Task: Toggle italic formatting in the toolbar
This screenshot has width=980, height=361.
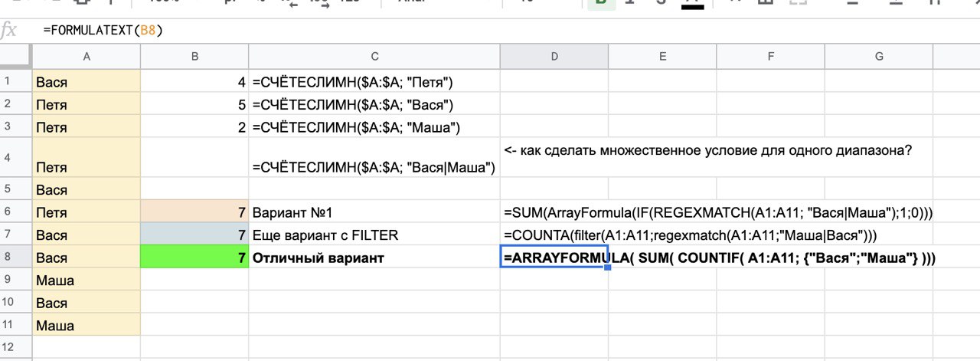Action: click(629, 3)
